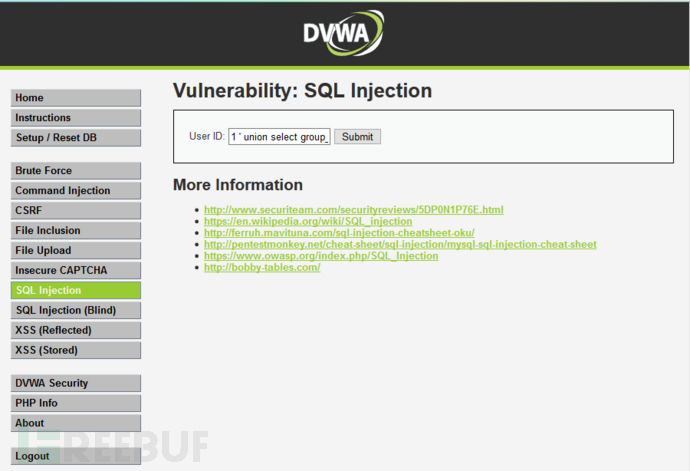Select Brute Force in sidebar
Viewport: 690px width, 471px height.
(x=76, y=171)
